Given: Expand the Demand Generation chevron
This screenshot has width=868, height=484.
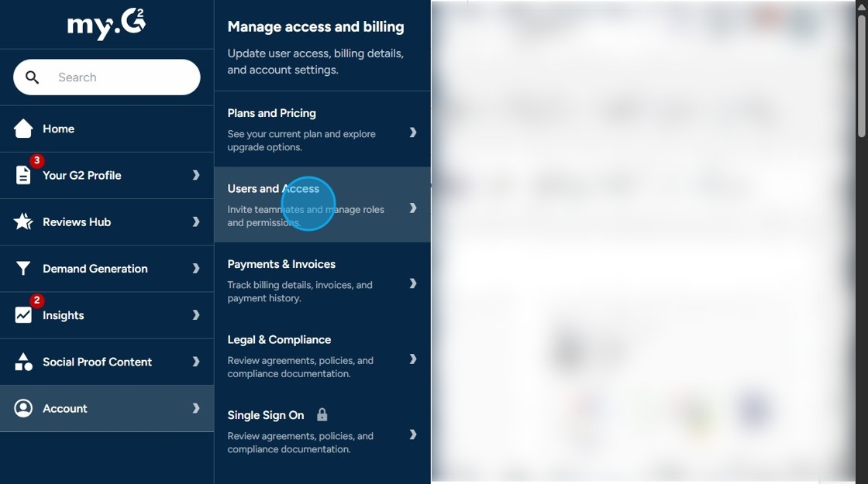Looking at the screenshot, I should coord(196,268).
